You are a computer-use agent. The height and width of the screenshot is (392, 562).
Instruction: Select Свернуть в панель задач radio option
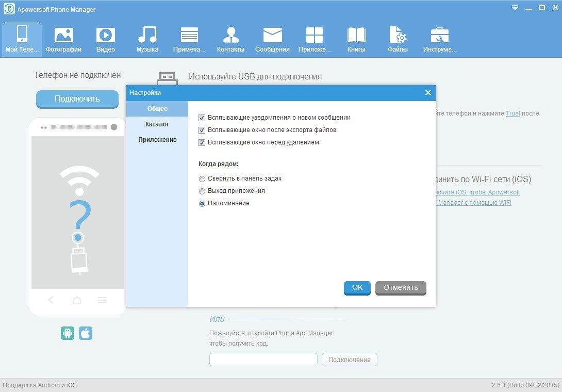[202, 178]
